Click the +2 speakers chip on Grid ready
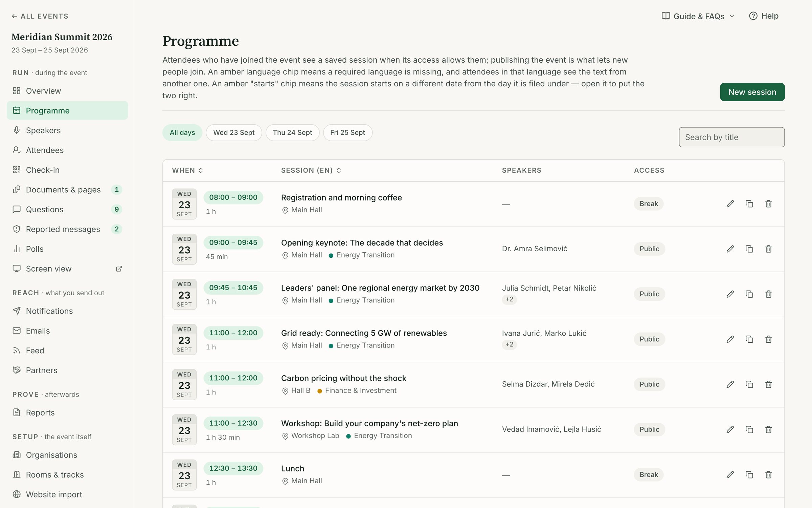 click(x=509, y=344)
